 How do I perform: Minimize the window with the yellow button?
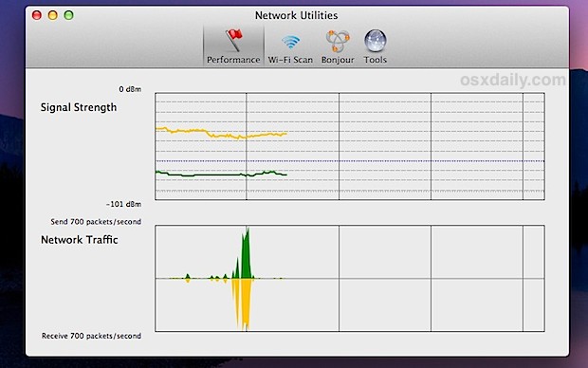point(53,15)
